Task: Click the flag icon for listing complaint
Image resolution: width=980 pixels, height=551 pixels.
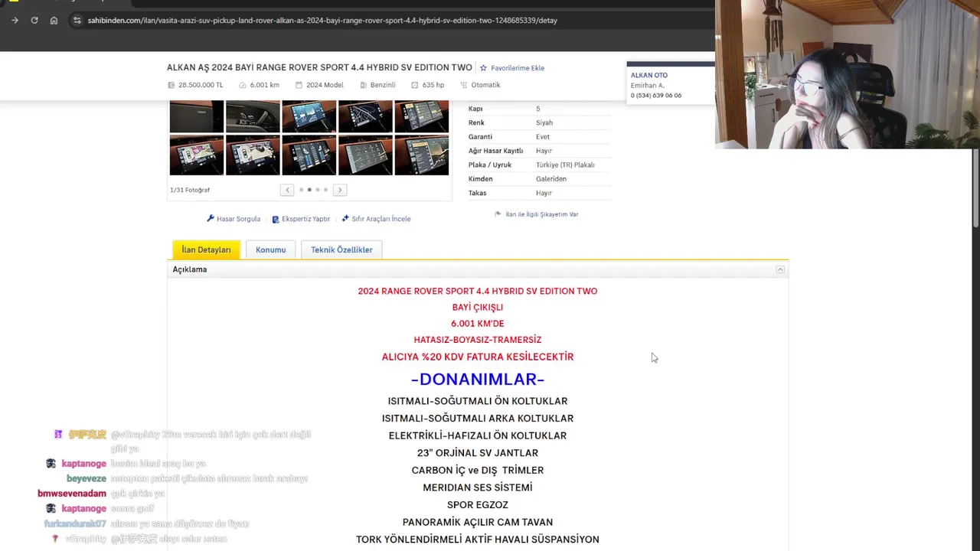Action: [498, 214]
